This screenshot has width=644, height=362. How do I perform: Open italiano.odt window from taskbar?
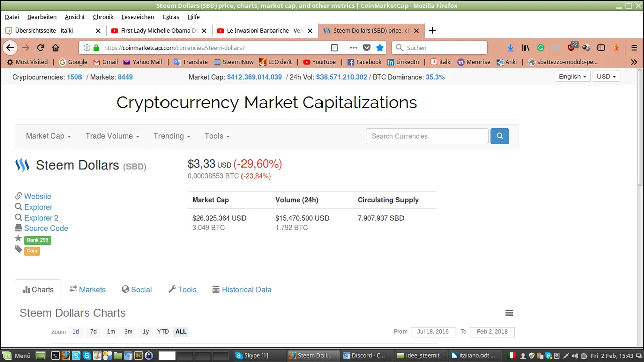pyautogui.click(x=473, y=355)
